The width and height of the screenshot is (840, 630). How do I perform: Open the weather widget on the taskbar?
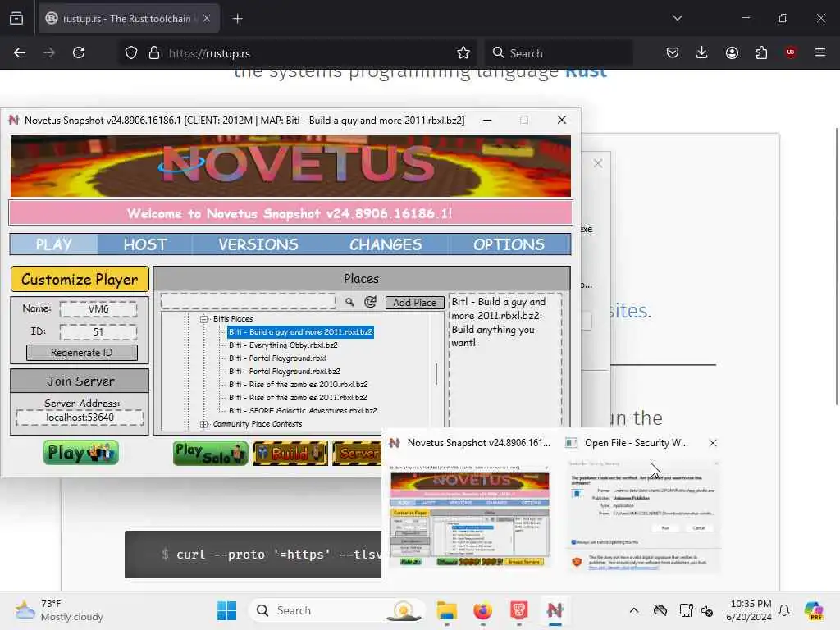click(59, 610)
